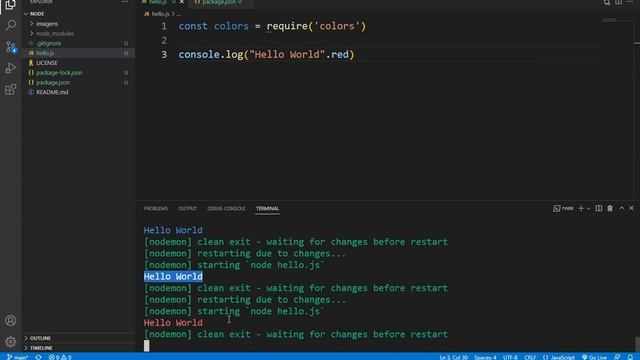Select hello.js in the explorer
Screen dimensions: 640x360
45,53
